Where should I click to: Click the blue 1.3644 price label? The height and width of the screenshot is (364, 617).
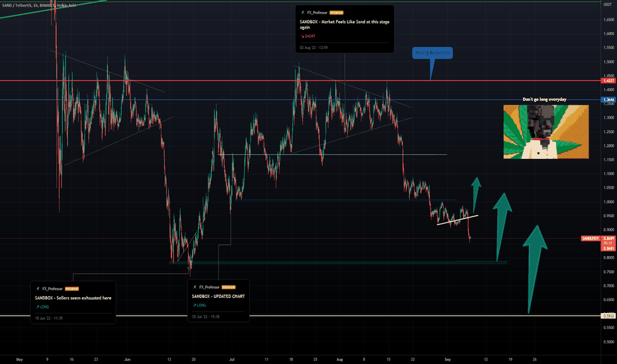tap(608, 100)
